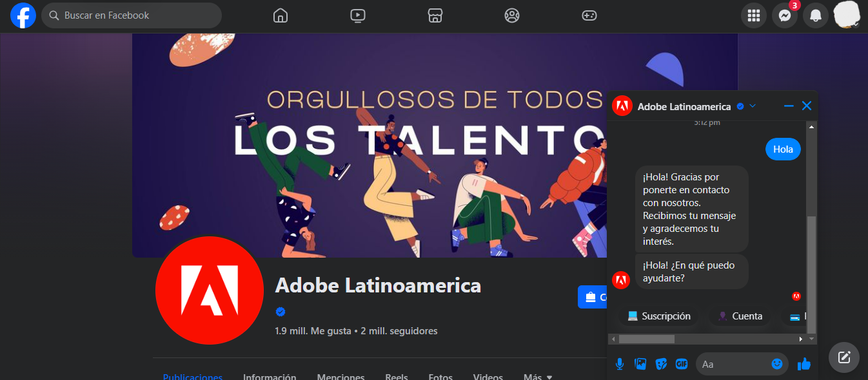Image resolution: width=868 pixels, height=380 pixels.
Task: Switch to the Menciones tab
Action: 340,377
